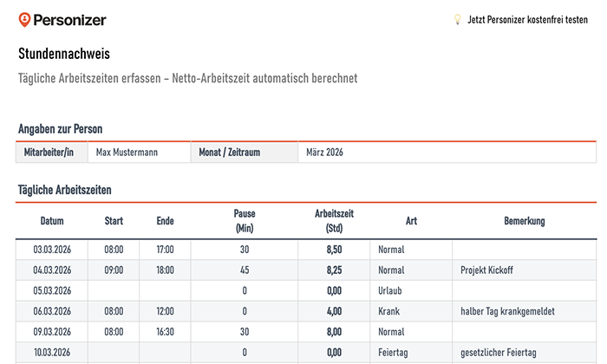
Task: Click the 08:00 start time on 09.03.2026
Action: (x=114, y=332)
